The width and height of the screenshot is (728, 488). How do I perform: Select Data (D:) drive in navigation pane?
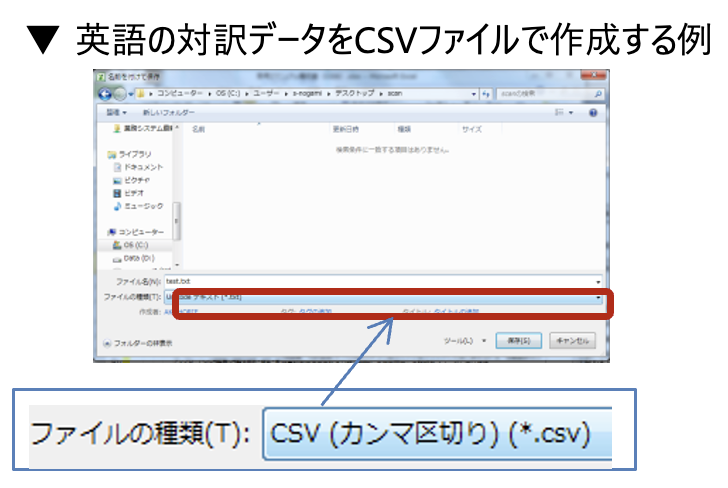click(139, 258)
